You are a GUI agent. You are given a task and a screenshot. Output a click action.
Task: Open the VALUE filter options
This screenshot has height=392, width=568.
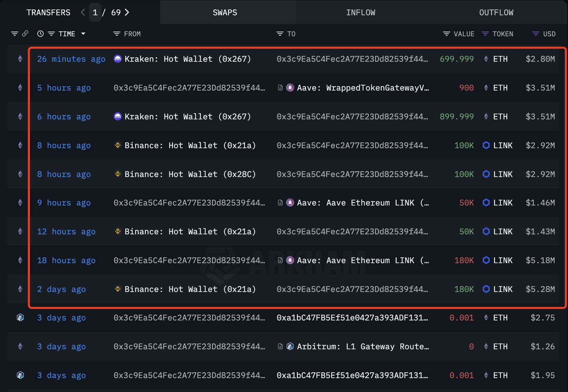(447, 34)
